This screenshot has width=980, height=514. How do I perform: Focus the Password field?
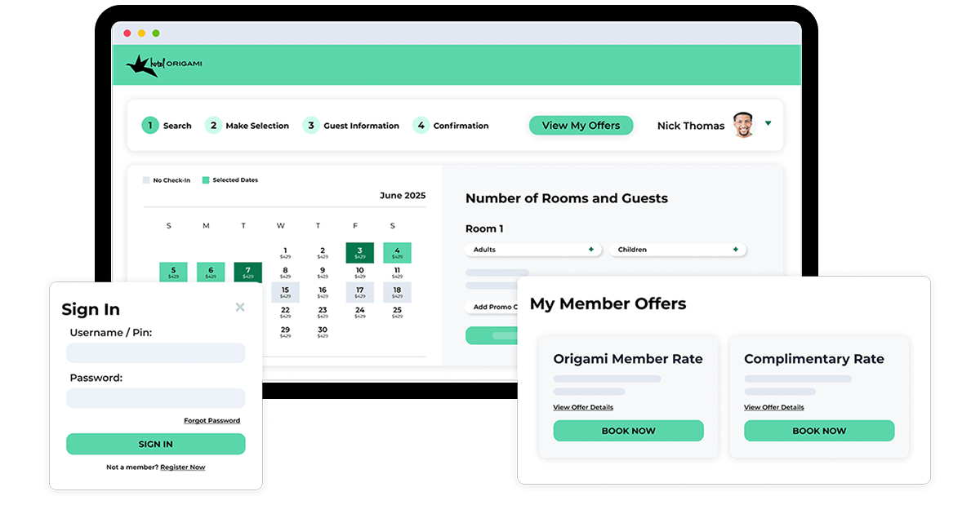156,398
